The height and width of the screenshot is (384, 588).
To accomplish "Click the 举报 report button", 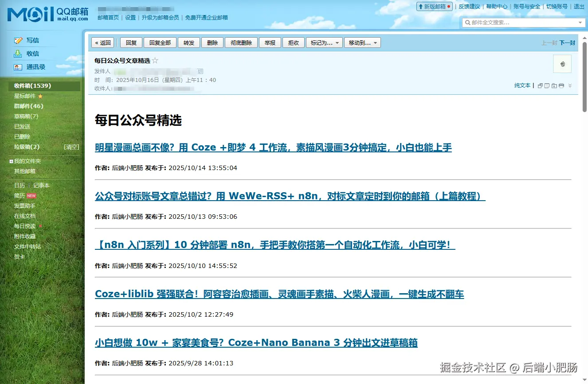I will pyautogui.click(x=270, y=43).
